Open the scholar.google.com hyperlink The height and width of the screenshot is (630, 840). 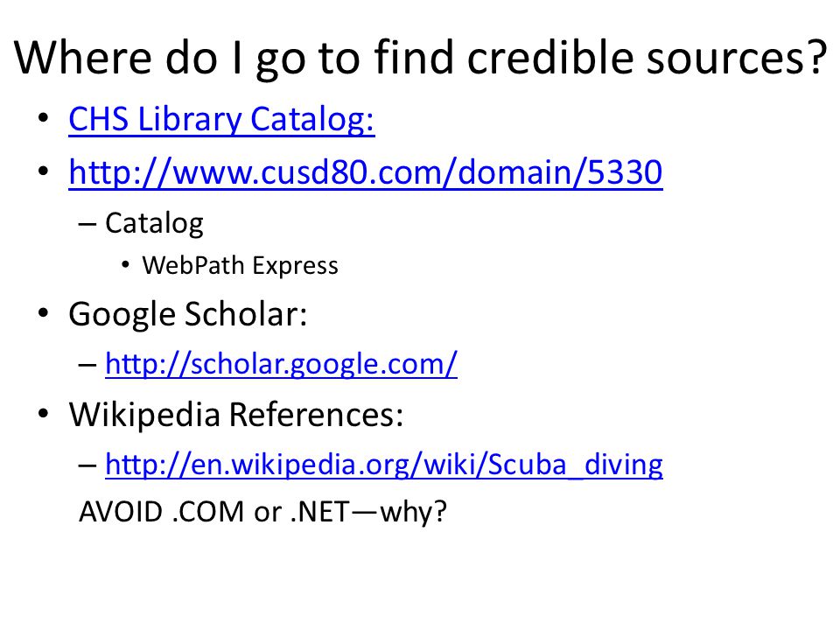point(281,364)
